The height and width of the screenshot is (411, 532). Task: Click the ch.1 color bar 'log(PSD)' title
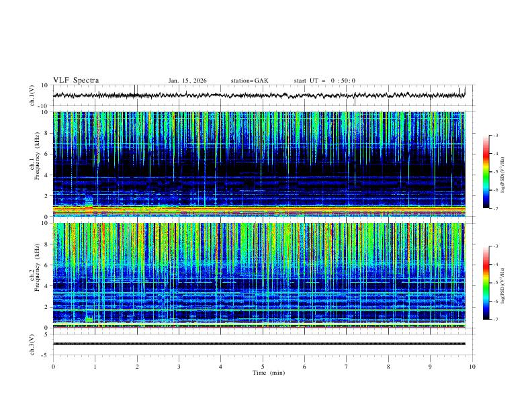pyautogui.click(x=502, y=175)
